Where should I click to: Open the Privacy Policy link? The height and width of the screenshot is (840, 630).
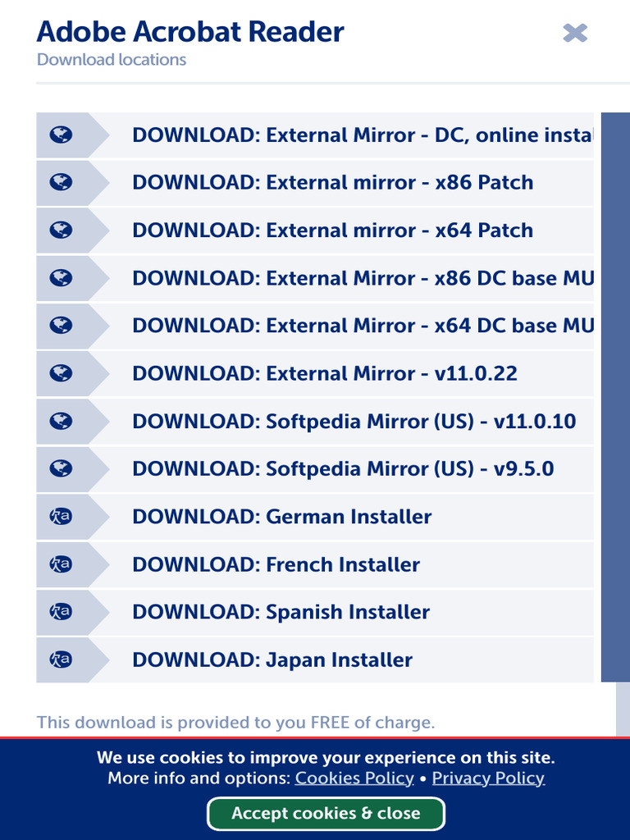(488, 778)
